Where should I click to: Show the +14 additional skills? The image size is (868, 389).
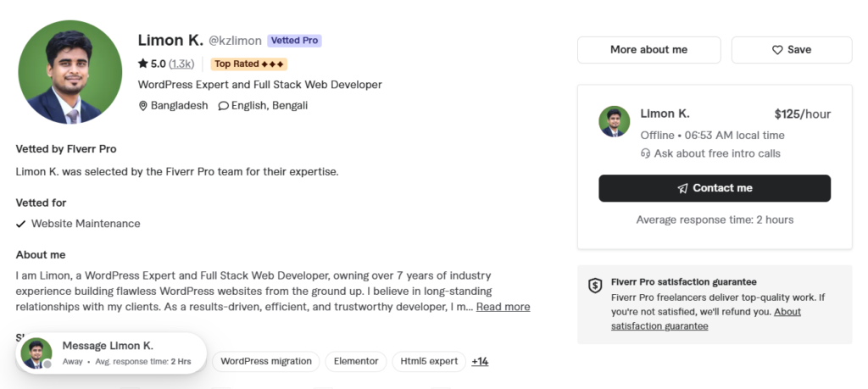point(480,361)
